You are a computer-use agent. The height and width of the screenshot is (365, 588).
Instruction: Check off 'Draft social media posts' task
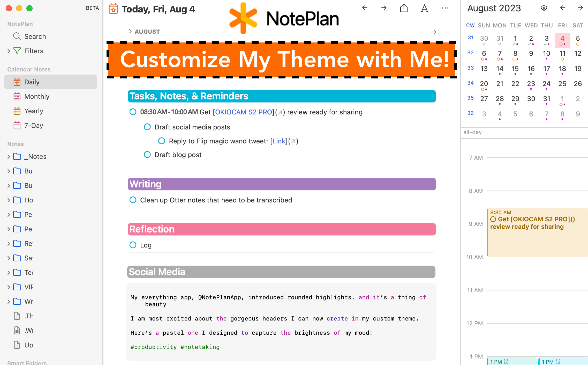(x=147, y=127)
